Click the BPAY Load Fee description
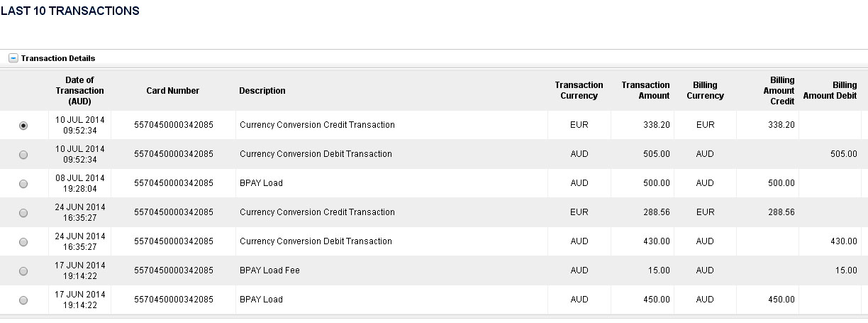The width and height of the screenshot is (868, 323). (x=269, y=270)
